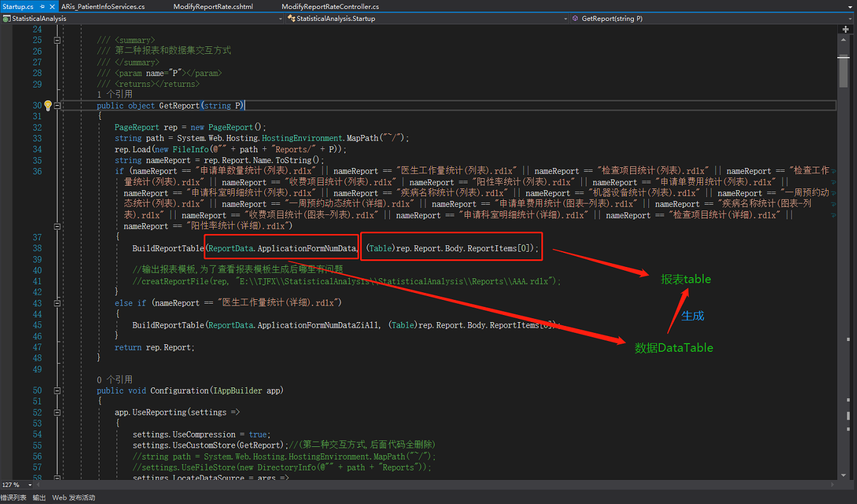Screen dimensions: 857x504
Task: Open the Web 发布活动 panel tab
Action: (x=74, y=498)
